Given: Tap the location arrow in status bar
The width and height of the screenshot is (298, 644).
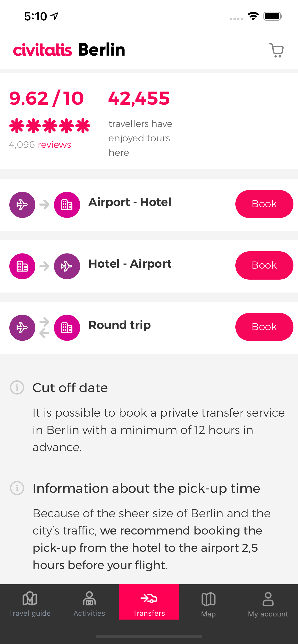Looking at the screenshot, I should coord(54,16).
